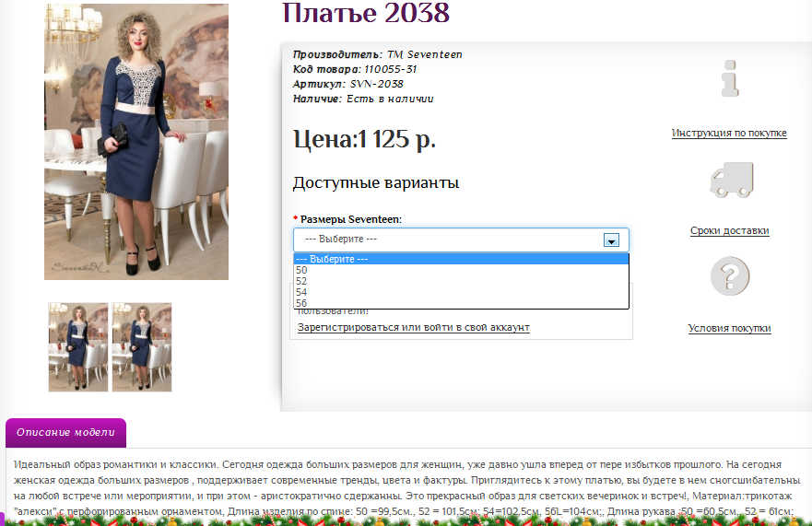
Task: Click the Код товара: 110055-31 line
Action: 355,69
